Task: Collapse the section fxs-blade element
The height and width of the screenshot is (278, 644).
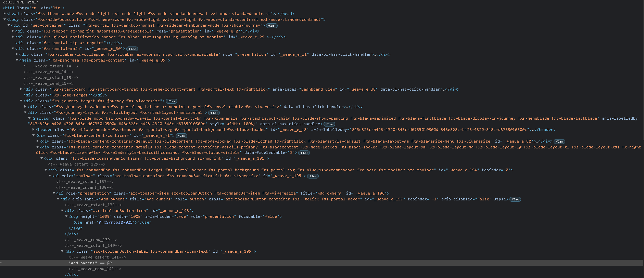Action: [29, 118]
